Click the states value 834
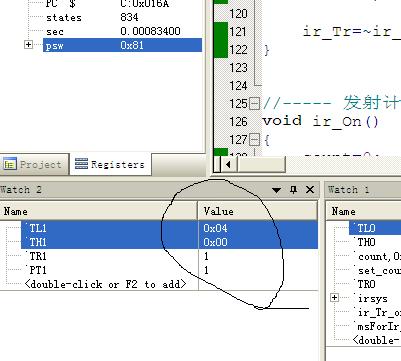 tap(129, 17)
